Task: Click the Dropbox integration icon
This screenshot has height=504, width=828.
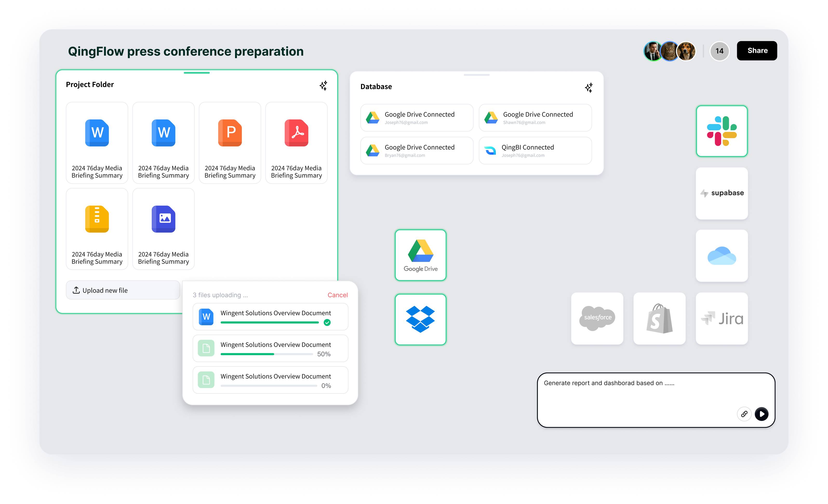Action: pyautogui.click(x=420, y=319)
